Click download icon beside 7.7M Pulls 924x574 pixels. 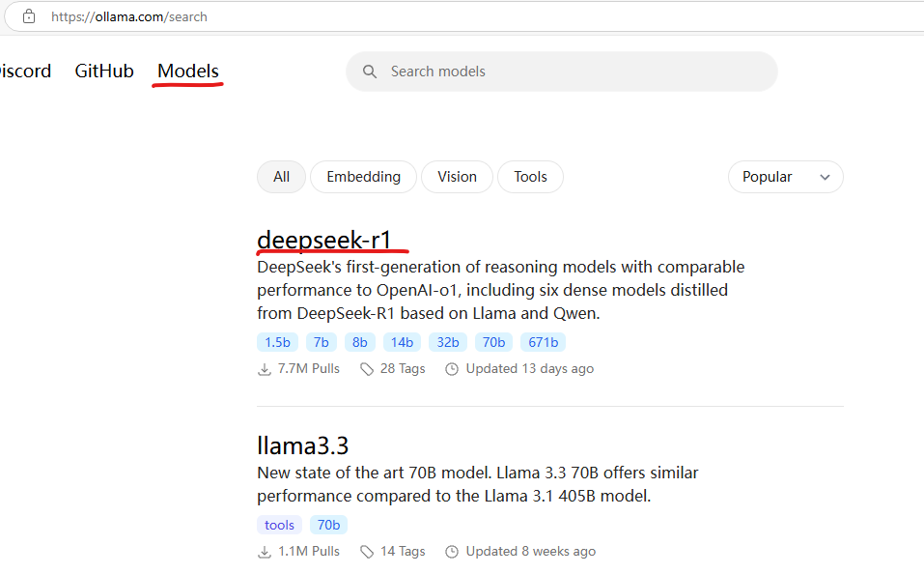pos(265,369)
